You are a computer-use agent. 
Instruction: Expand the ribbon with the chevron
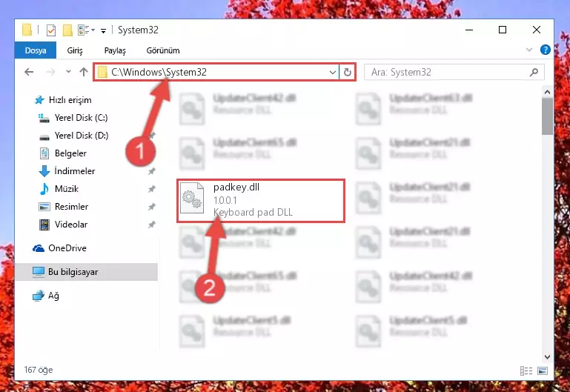pos(529,50)
